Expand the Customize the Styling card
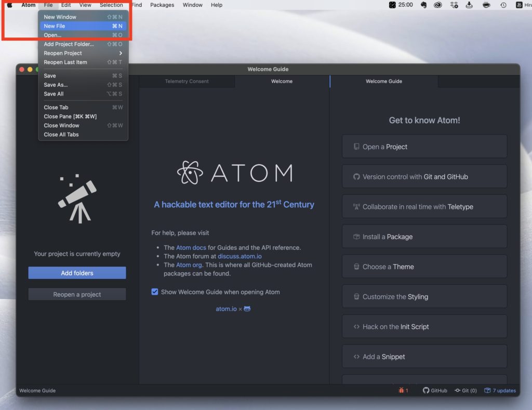The width and height of the screenshot is (532, 410). coord(424,296)
